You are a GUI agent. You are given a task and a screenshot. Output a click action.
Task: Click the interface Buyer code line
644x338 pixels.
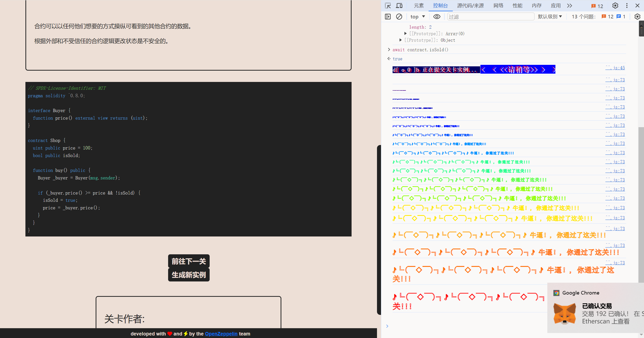pos(49,111)
